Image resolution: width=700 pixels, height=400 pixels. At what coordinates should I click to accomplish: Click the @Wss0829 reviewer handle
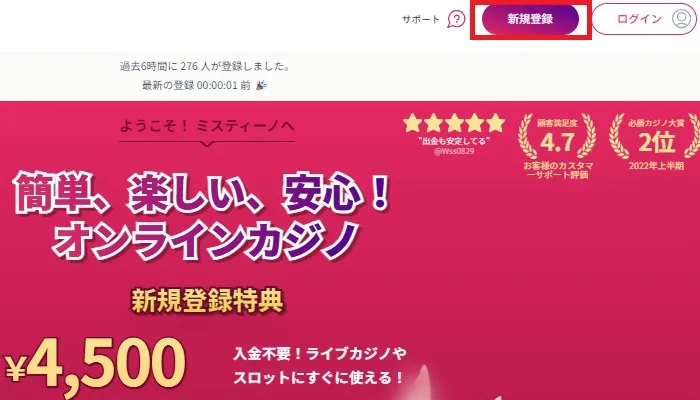(454, 151)
